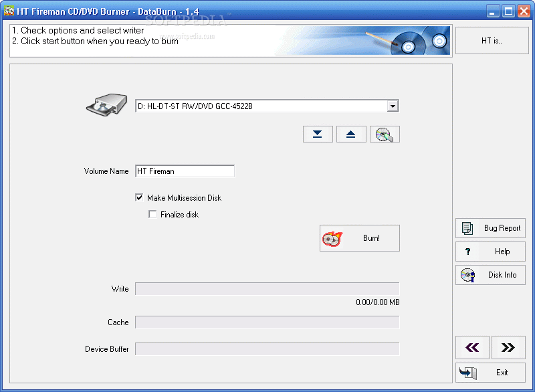Image resolution: width=535 pixels, height=392 pixels.
Task: Click the 0.00/0.00 MB status text
Action: 378,302
